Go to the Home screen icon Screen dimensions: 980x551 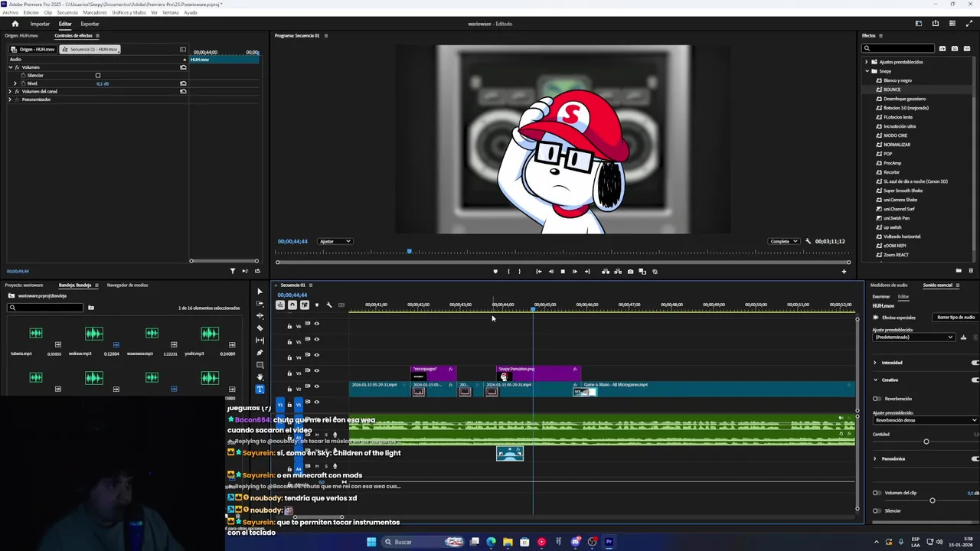point(15,24)
